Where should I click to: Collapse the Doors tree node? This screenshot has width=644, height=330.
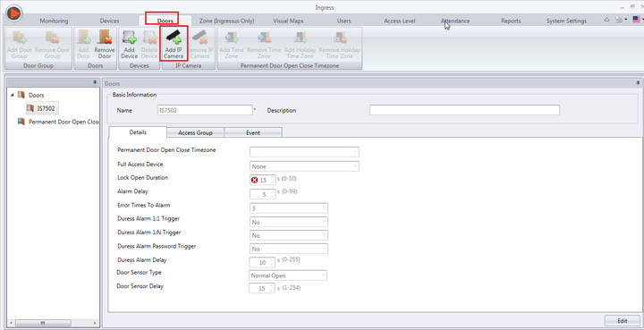click(13, 95)
